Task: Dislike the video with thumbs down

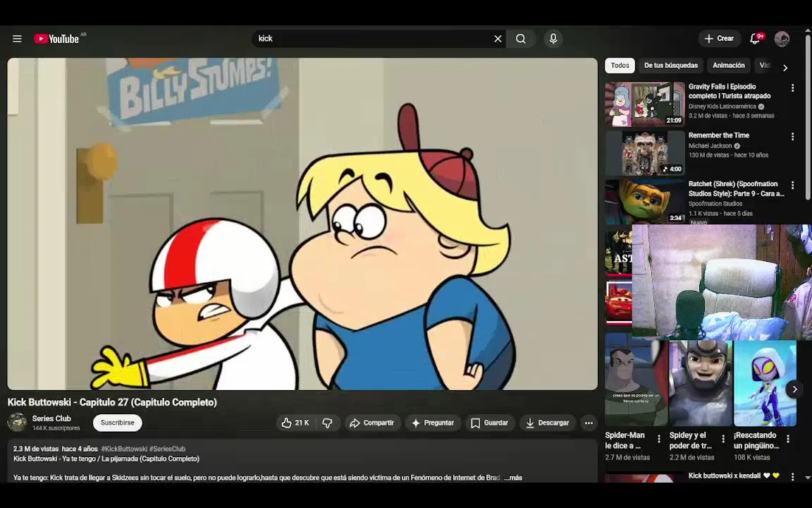Action: pyautogui.click(x=327, y=423)
